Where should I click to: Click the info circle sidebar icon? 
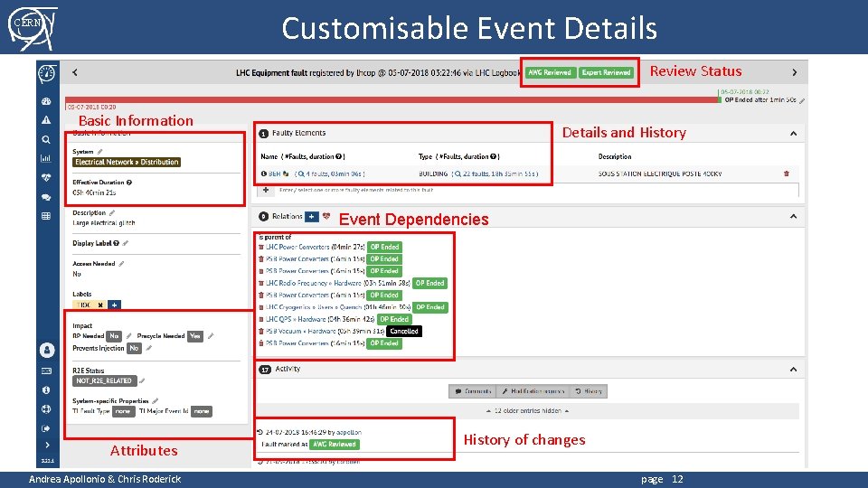(46, 390)
